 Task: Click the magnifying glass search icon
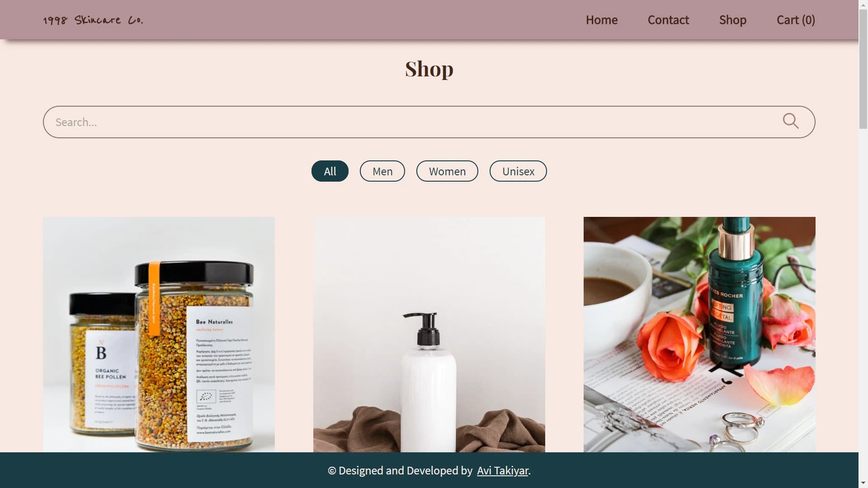coord(791,121)
